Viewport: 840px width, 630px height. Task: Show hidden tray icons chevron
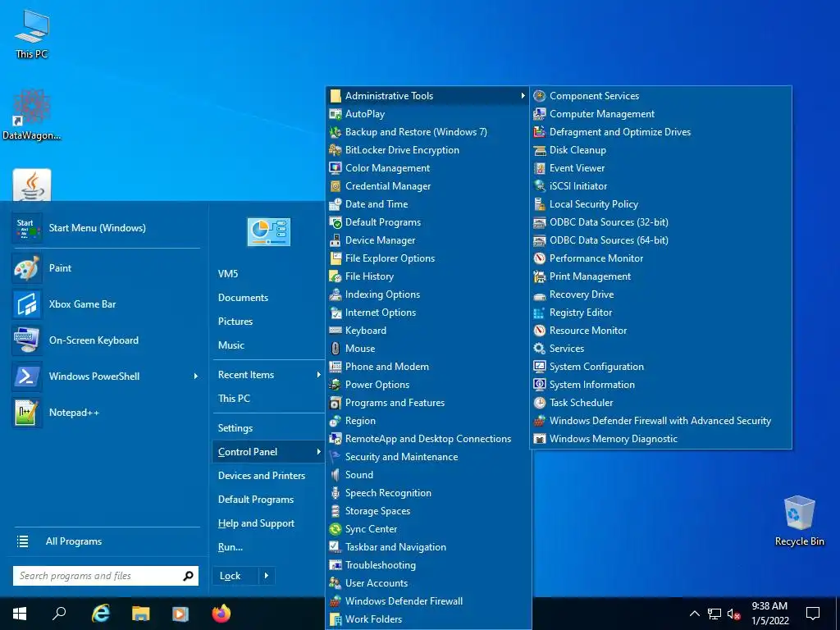694,614
